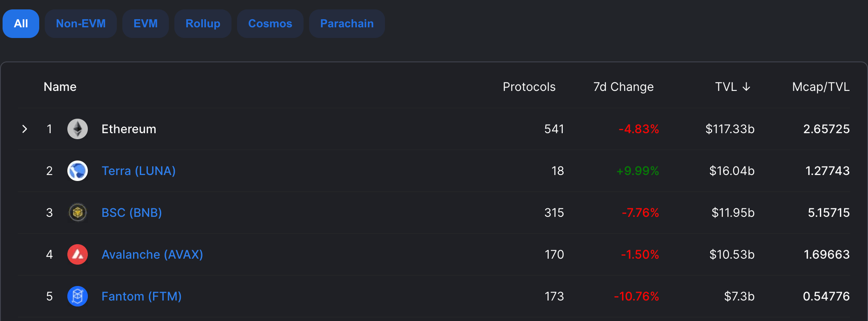The width and height of the screenshot is (868, 321).
Task: Select the All chains filter tab
Action: click(x=21, y=24)
